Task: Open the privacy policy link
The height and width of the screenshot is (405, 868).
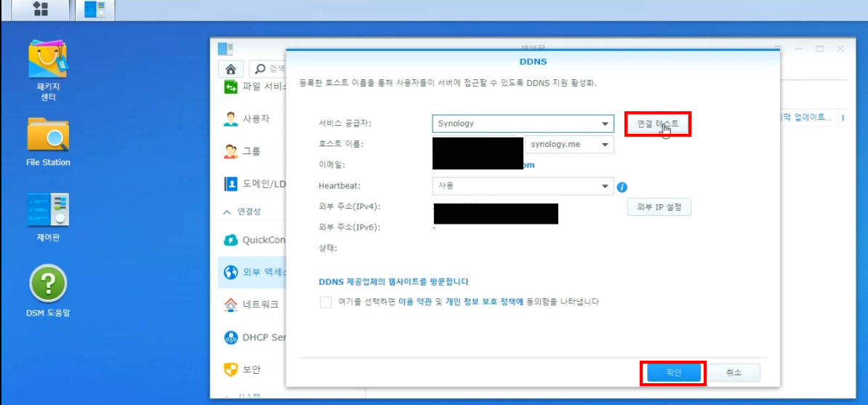Action: (484, 302)
